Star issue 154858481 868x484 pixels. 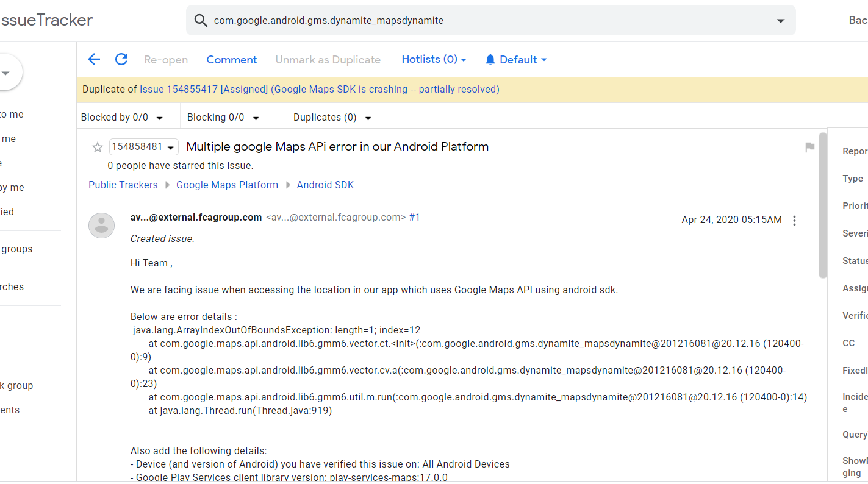97,147
